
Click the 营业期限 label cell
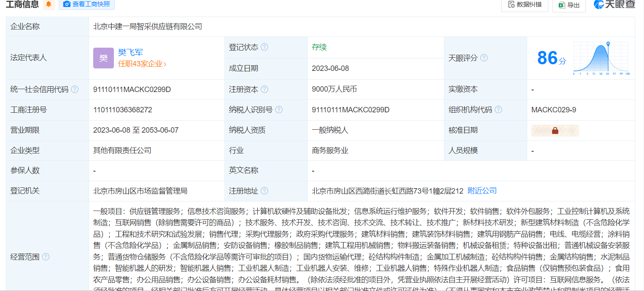(47, 130)
